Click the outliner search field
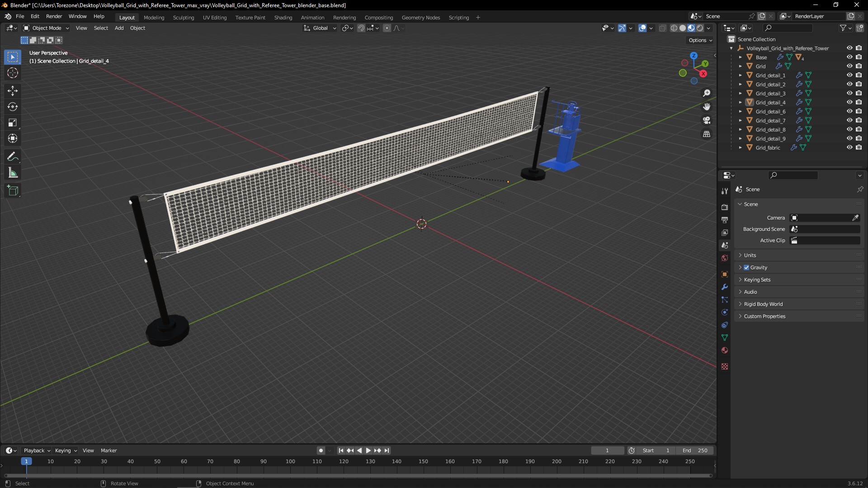This screenshot has height=488, width=868. pyautogui.click(x=787, y=28)
